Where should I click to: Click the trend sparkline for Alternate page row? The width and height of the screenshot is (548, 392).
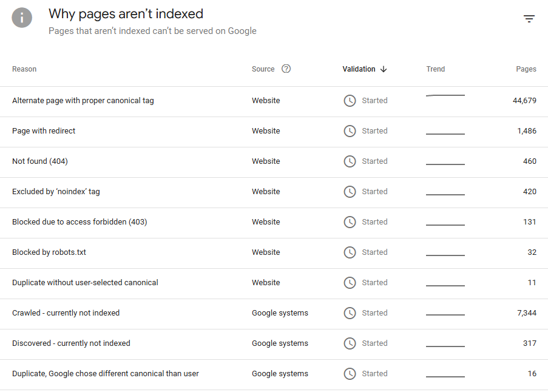[x=445, y=96]
